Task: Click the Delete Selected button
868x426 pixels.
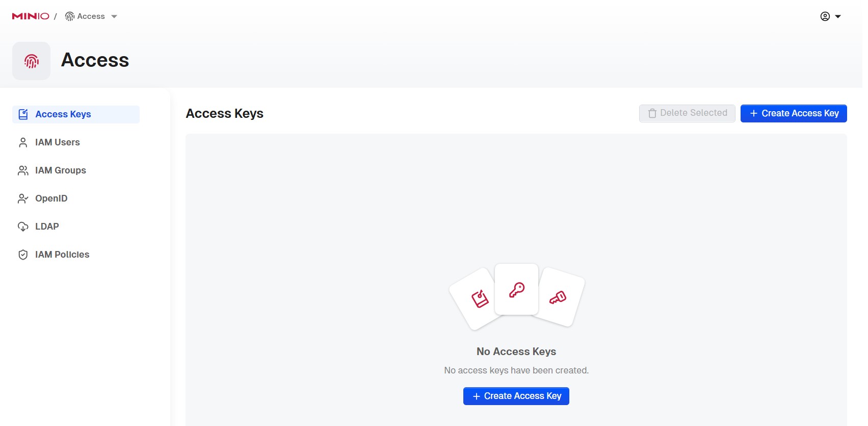Action: coord(687,113)
